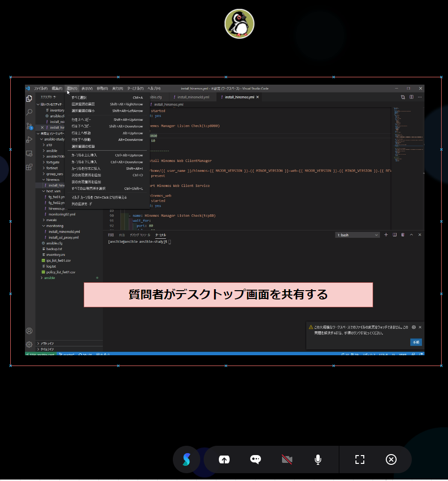Open the 1: bash terminal dropdown
The image size is (448, 481).
(x=357, y=235)
